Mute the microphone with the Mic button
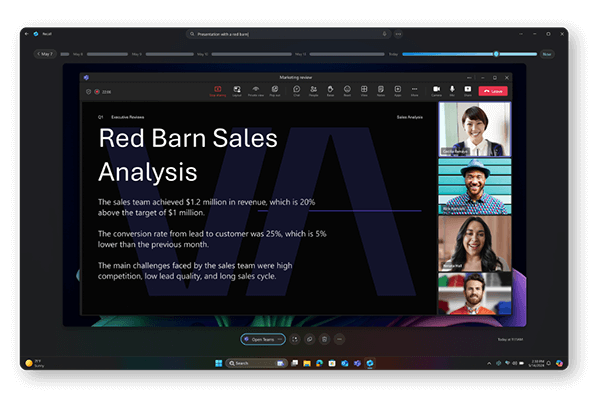Screen dimensions: 600x409 [452, 90]
